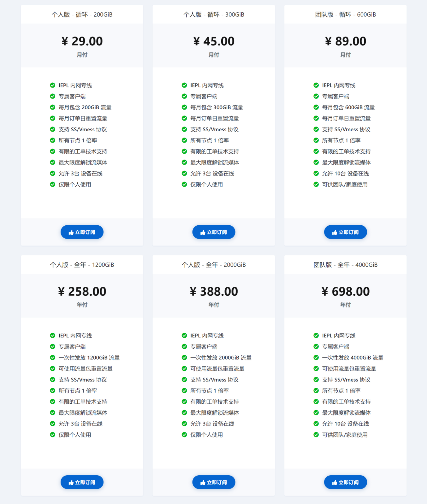The height and width of the screenshot is (504, 427).
Task: Click the 个人版 - 全年 - 1200GiB heading
Action: 82,265
